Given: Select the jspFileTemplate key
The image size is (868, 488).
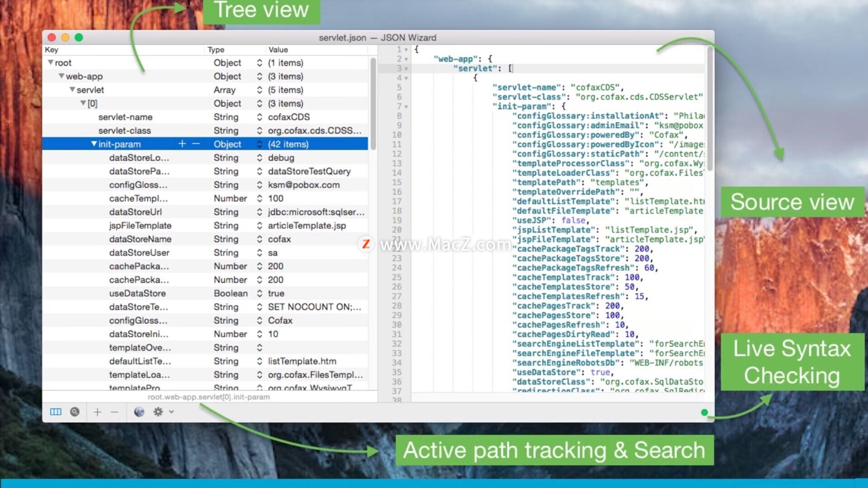Looking at the screenshot, I should click(140, 225).
